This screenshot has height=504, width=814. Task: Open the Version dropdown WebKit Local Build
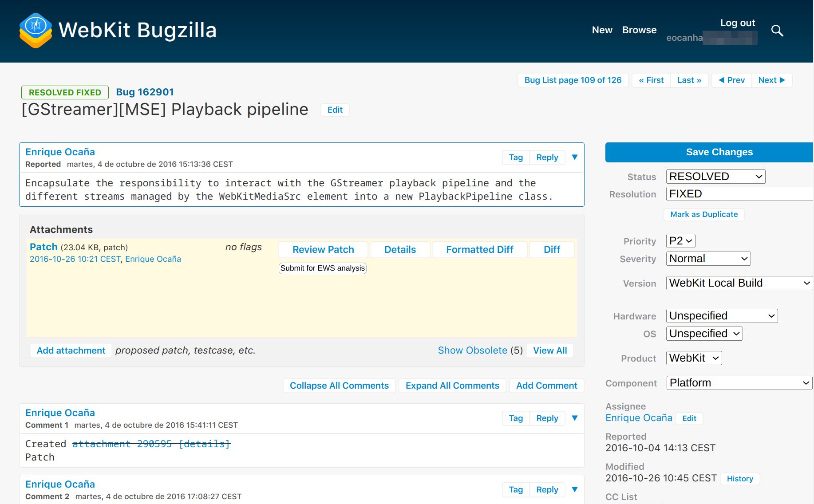point(739,283)
